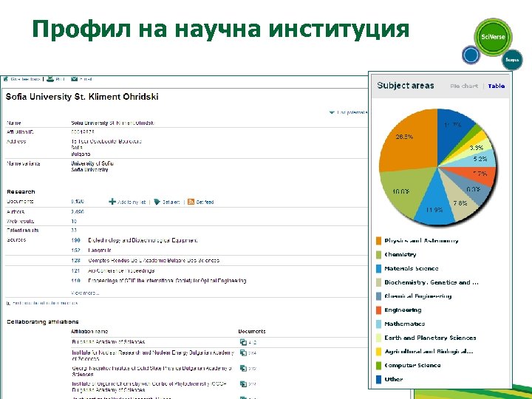Switch Subject areas to Pie chart view
Screen dimensions: 532x399
pos(464,86)
